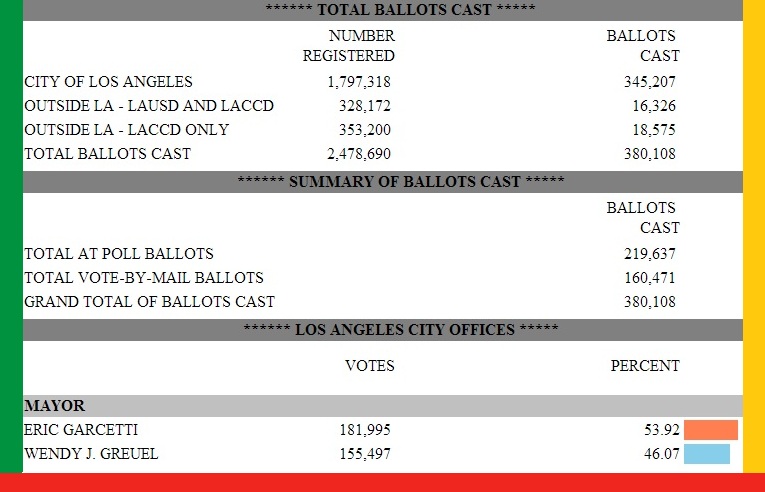Viewport: 765px width, 492px height.
Task: Click the PERCENT column heading
Action: [x=645, y=366]
